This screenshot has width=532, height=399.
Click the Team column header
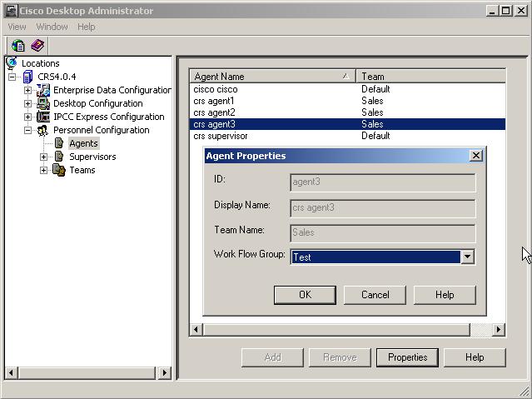tap(431, 77)
